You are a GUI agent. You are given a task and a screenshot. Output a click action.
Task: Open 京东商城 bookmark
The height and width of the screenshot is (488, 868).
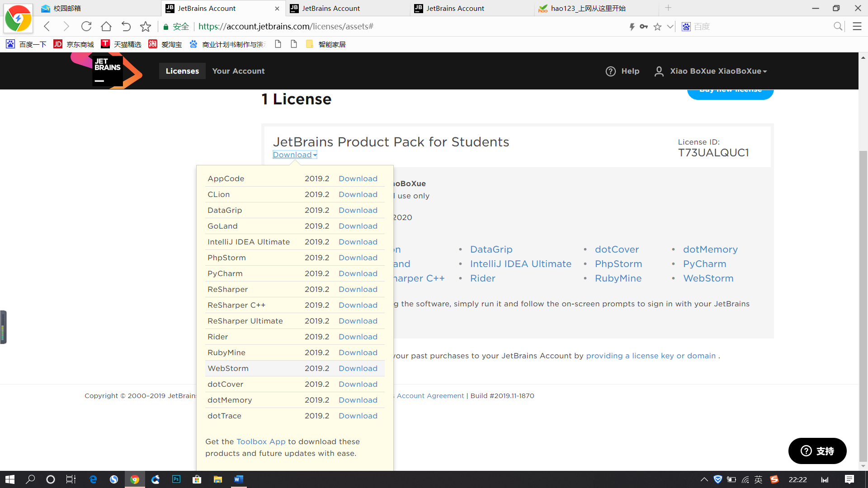tap(74, 44)
